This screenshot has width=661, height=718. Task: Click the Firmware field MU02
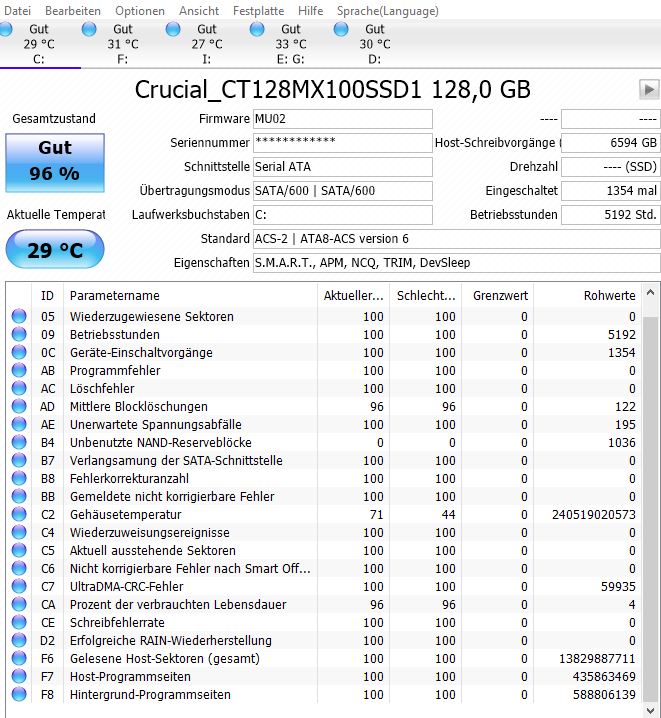(342, 119)
